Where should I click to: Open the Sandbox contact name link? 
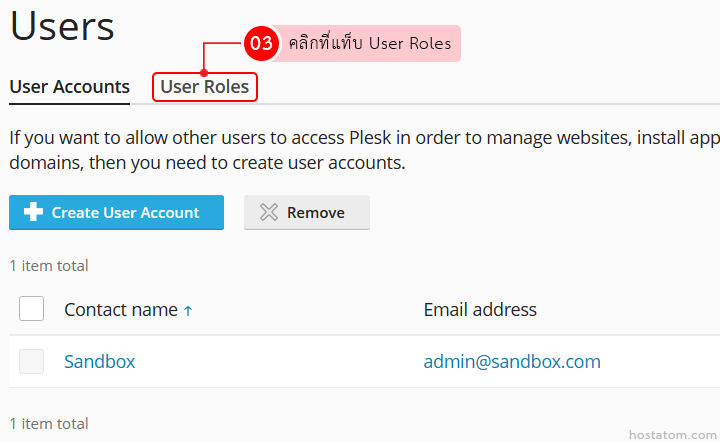click(99, 361)
